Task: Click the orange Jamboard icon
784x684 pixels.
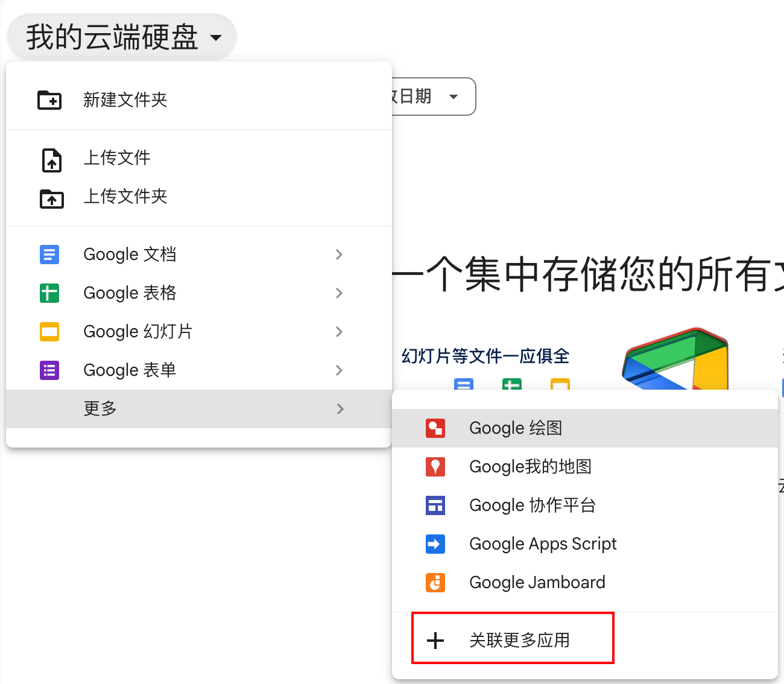Action: 435,583
